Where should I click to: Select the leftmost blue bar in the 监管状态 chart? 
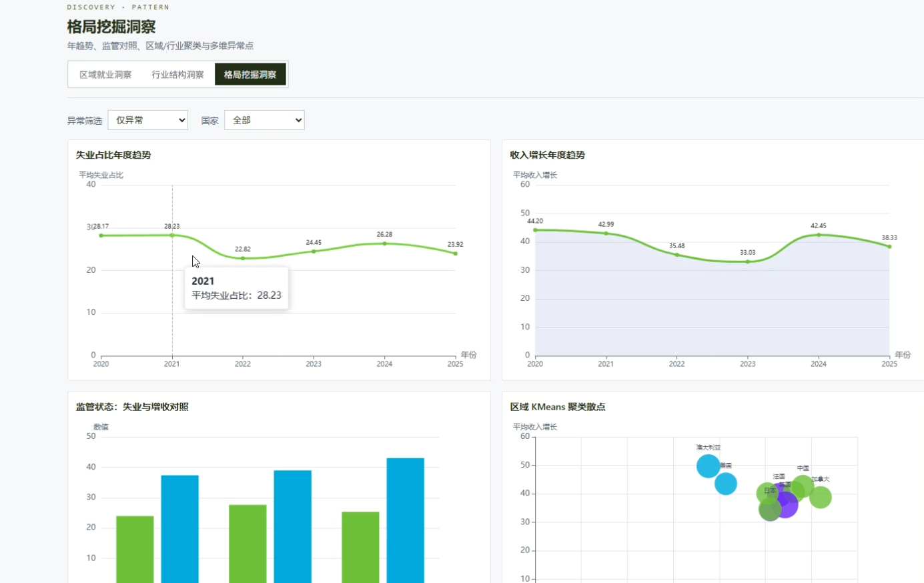(180, 529)
